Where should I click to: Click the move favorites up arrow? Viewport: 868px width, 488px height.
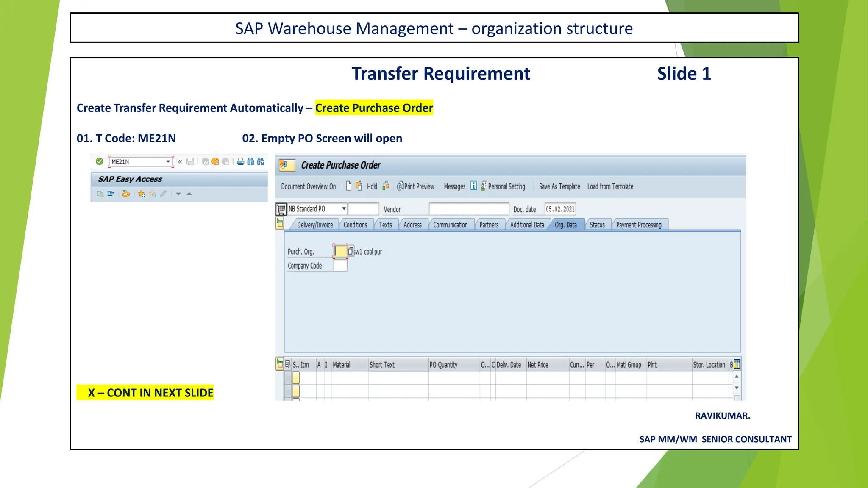point(189,194)
